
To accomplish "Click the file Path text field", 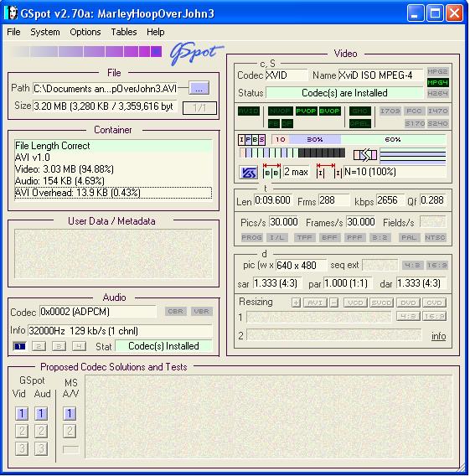I will 105,89.
